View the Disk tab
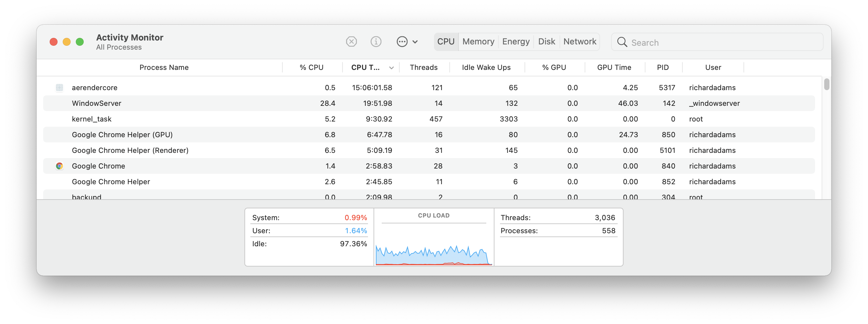 tap(546, 41)
